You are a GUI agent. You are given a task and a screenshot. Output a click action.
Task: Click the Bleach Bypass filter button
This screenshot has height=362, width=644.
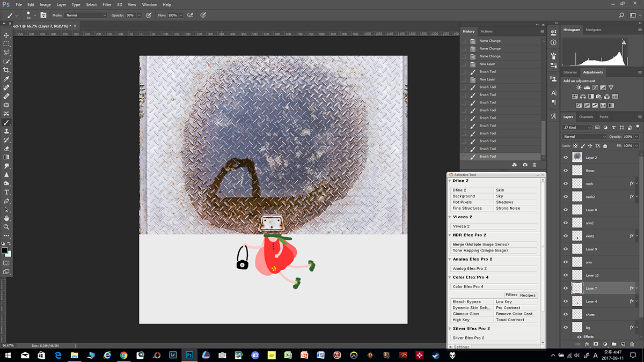[x=472, y=302]
